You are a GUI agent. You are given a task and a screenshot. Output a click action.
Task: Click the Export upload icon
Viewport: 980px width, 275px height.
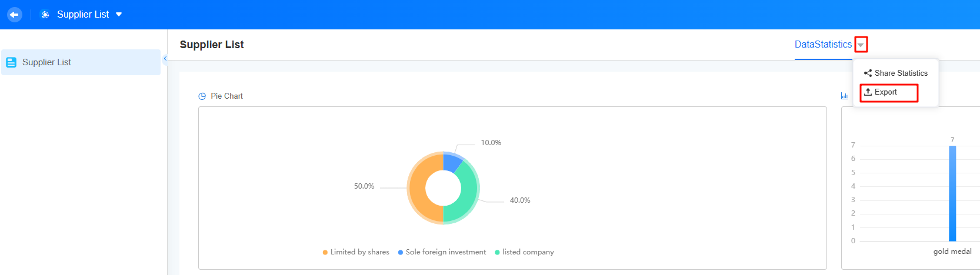coord(868,92)
